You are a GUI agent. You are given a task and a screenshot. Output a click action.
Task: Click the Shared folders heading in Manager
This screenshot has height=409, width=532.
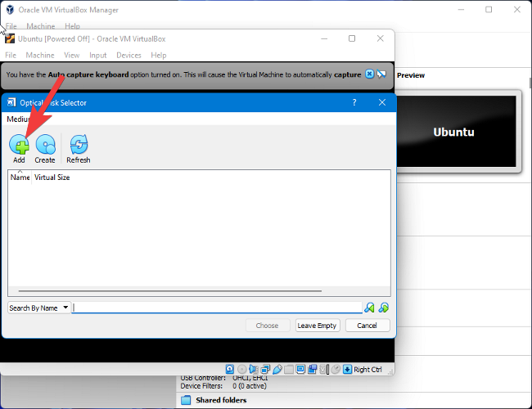click(x=221, y=400)
